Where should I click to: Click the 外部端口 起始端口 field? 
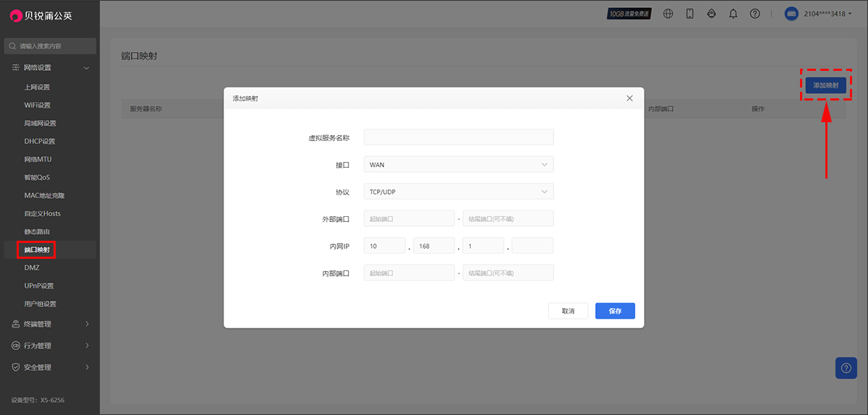pos(409,218)
